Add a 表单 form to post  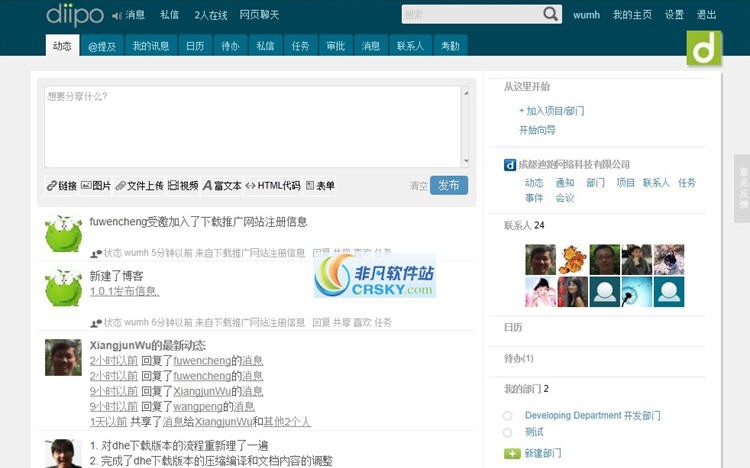pyautogui.click(x=320, y=186)
